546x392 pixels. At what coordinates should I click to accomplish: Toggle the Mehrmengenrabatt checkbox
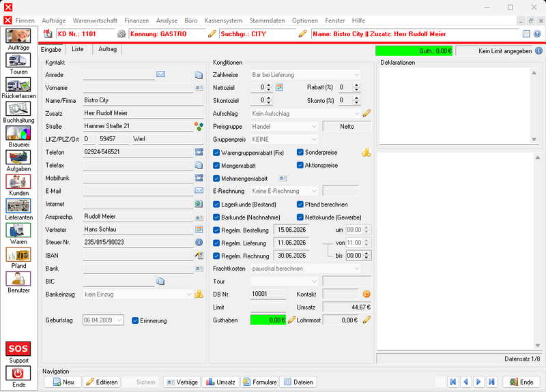pyautogui.click(x=216, y=179)
